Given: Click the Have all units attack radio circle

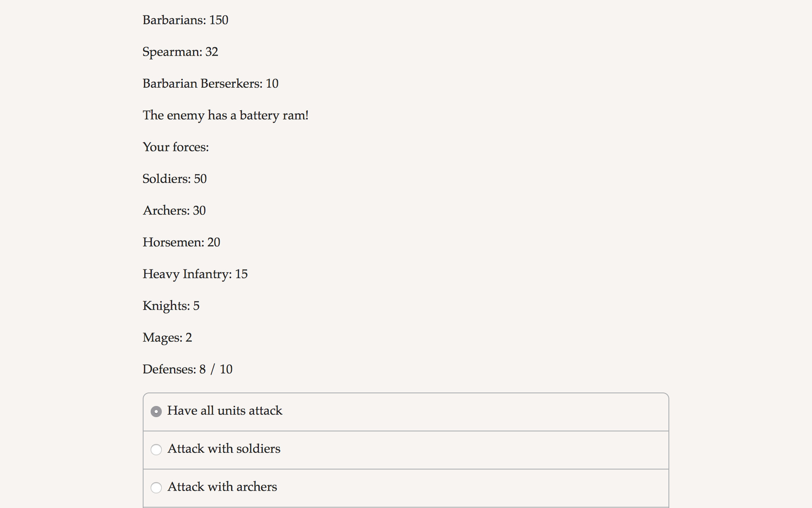Looking at the screenshot, I should pos(157,412).
